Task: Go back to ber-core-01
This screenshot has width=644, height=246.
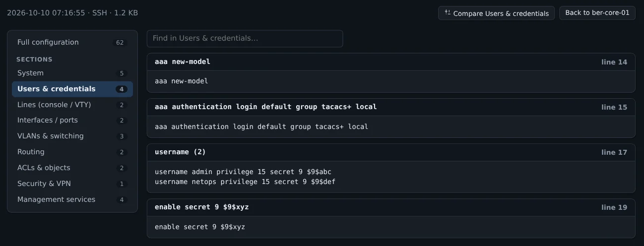Action: (x=597, y=13)
